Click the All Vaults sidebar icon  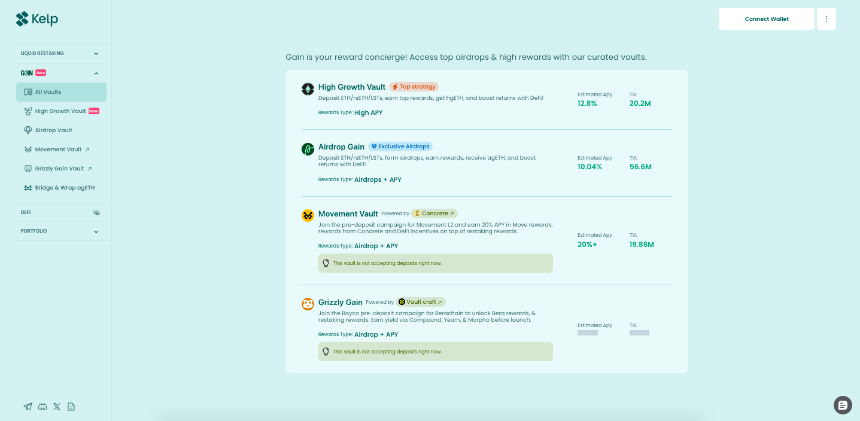coord(28,92)
